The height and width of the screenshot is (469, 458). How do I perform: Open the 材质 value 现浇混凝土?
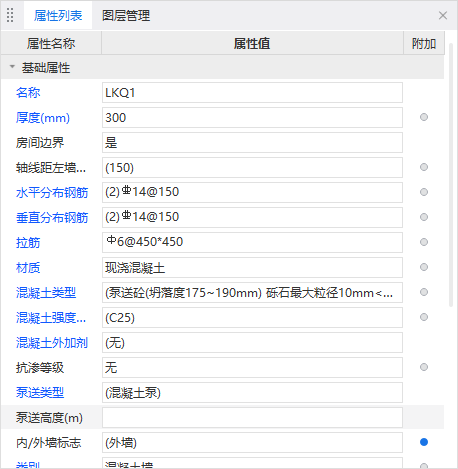[252, 268]
